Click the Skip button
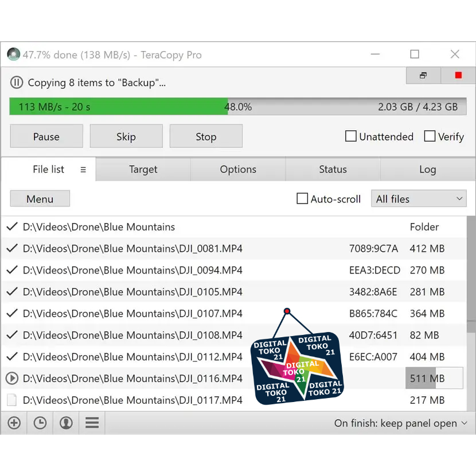Image resolution: width=476 pixels, height=476 pixels. click(126, 136)
